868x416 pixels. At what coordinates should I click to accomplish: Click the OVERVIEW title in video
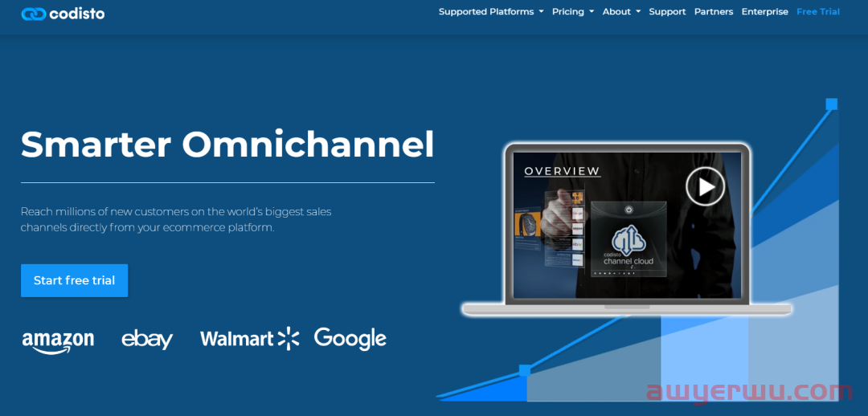[562, 172]
